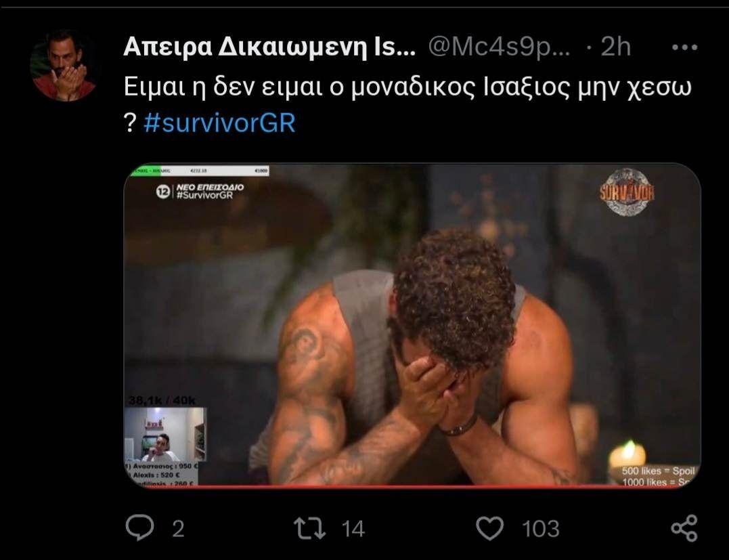Like the tweet with heart icon
Screen dimensions: 729x560
click(489, 528)
